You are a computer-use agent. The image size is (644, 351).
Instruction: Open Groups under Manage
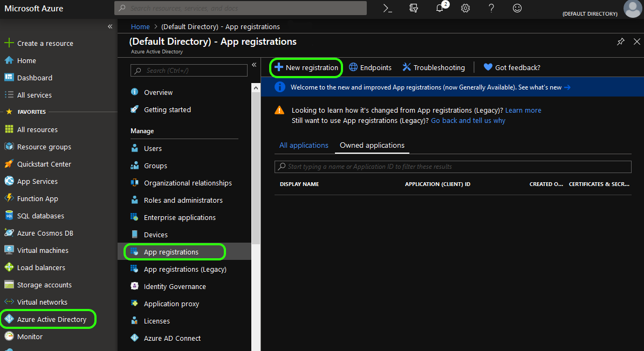149,166
